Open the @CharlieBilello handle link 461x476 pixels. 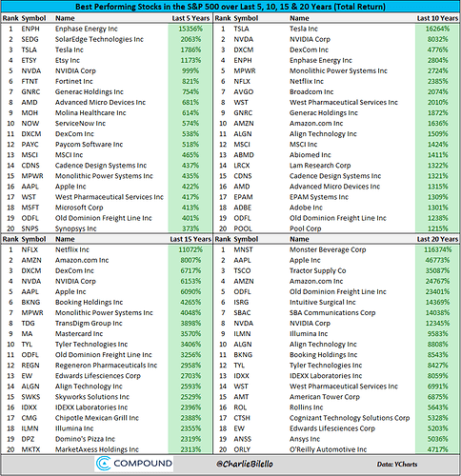pos(245,464)
